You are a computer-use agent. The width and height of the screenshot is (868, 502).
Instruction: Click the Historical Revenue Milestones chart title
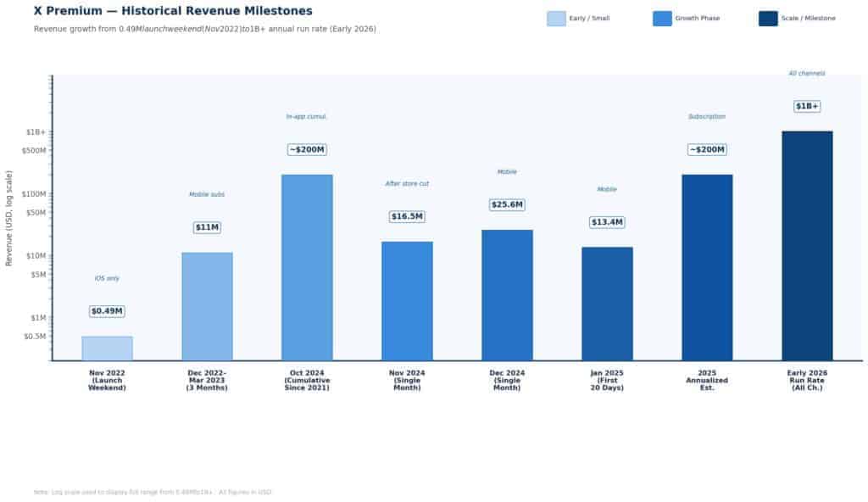(173, 11)
